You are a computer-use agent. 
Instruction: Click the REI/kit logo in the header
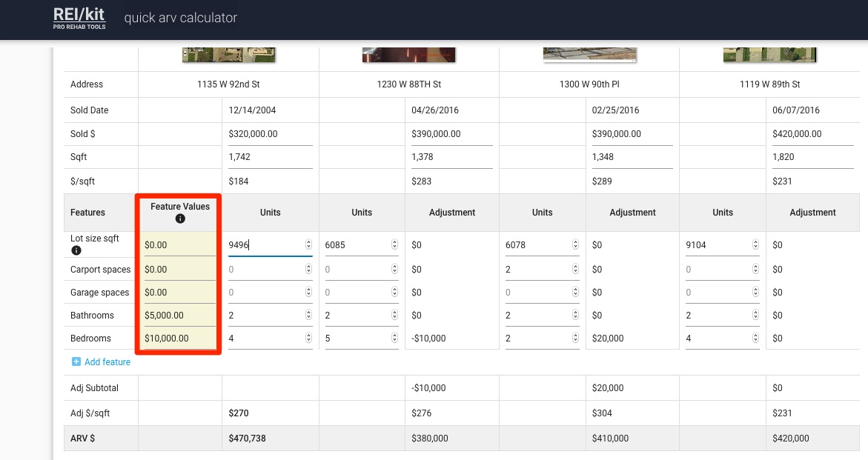click(x=77, y=19)
